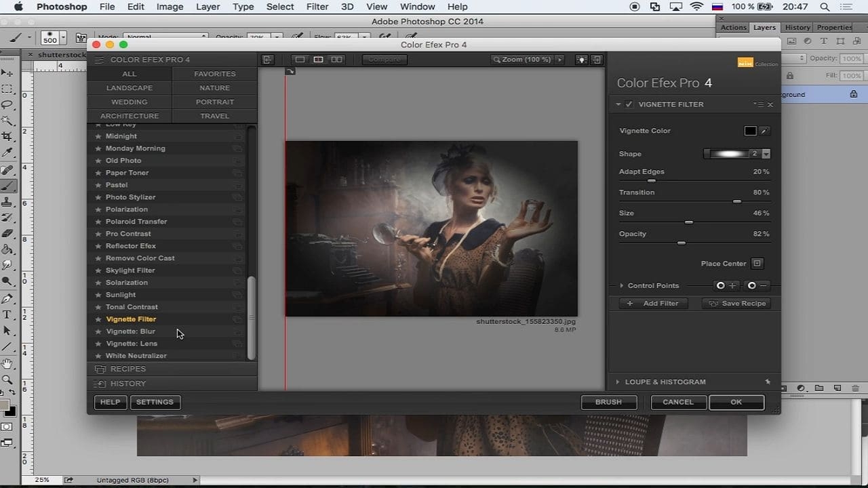
Task: Select the Lasso tool
Action: pyautogui.click(x=7, y=105)
